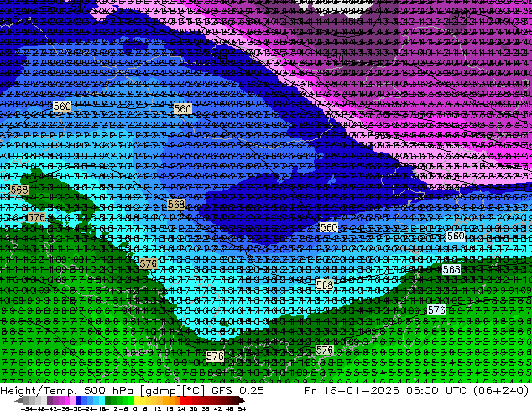532x411 pixels.
Task: Click the date '16-01-2026'
Action: (x=362, y=391)
